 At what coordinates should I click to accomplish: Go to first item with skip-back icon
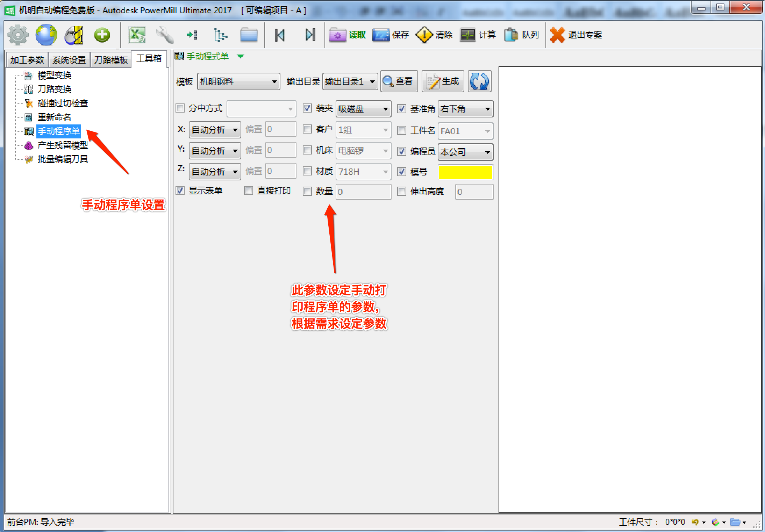[280, 35]
